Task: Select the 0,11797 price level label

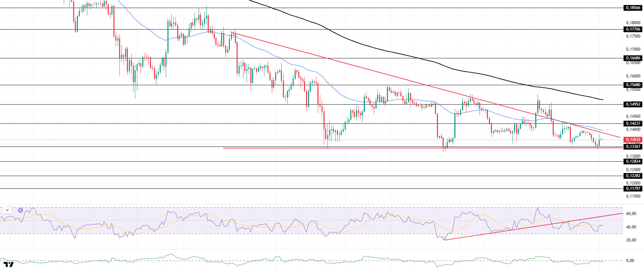Action: pos(633,188)
